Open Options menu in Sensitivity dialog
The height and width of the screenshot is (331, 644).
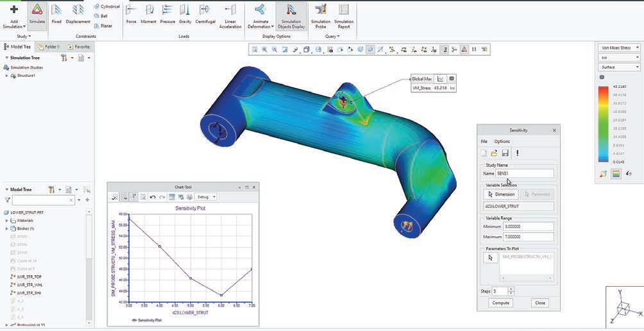(x=502, y=141)
